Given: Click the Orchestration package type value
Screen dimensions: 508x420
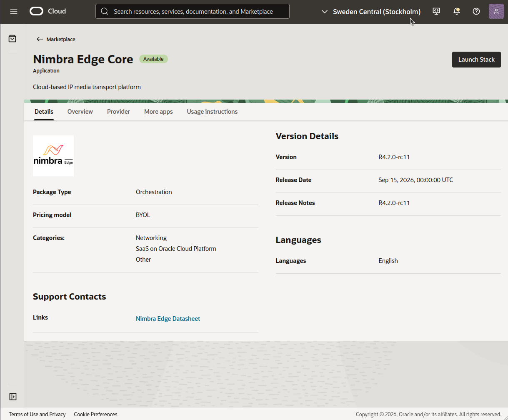Looking at the screenshot, I should 154,192.
